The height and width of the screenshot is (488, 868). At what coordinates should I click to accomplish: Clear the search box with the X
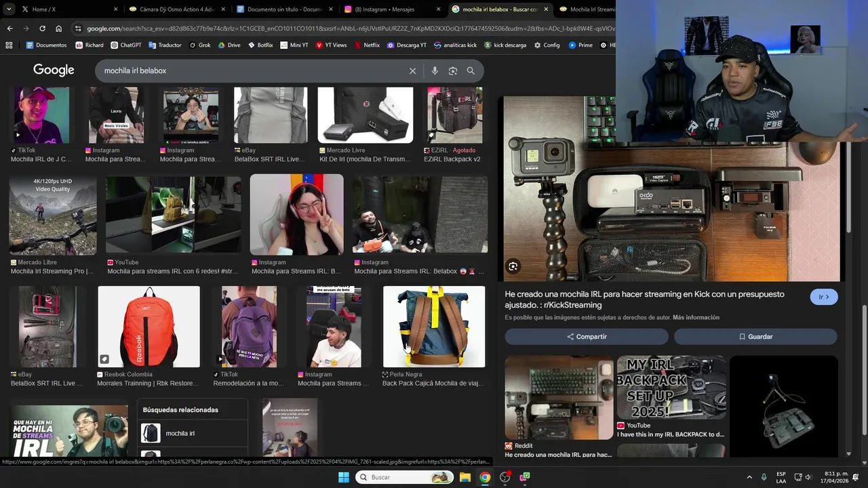(x=412, y=70)
